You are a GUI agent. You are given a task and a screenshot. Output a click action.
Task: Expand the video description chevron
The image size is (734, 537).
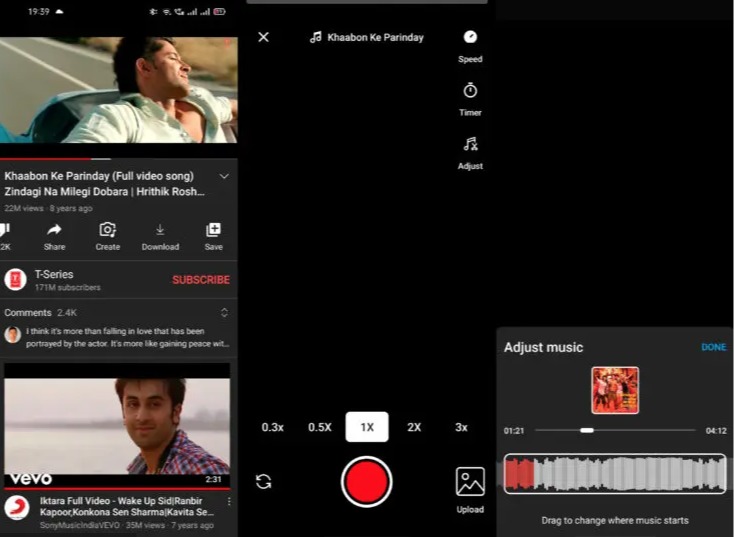pyautogui.click(x=224, y=177)
